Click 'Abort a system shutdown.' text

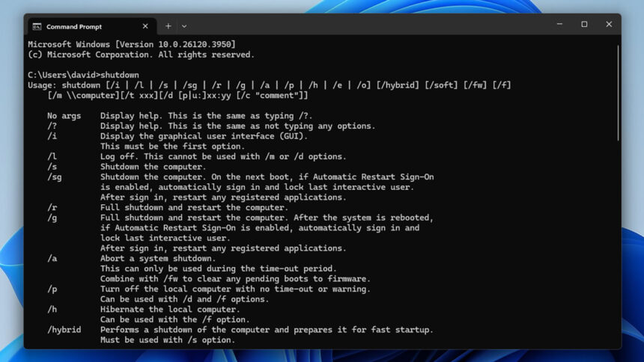pyautogui.click(x=158, y=259)
